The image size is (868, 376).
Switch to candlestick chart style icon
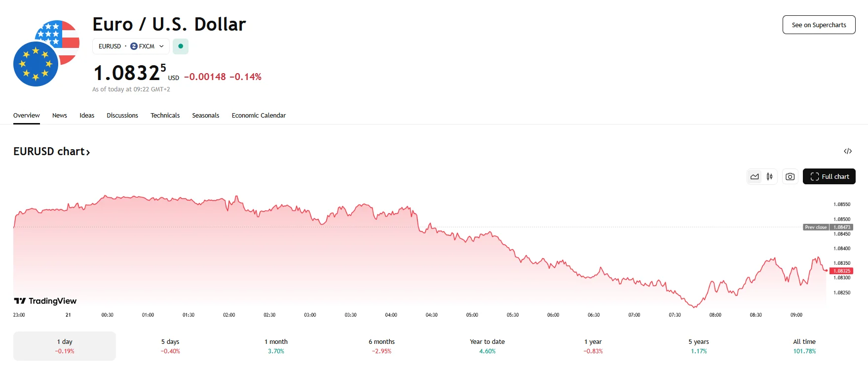(x=769, y=176)
